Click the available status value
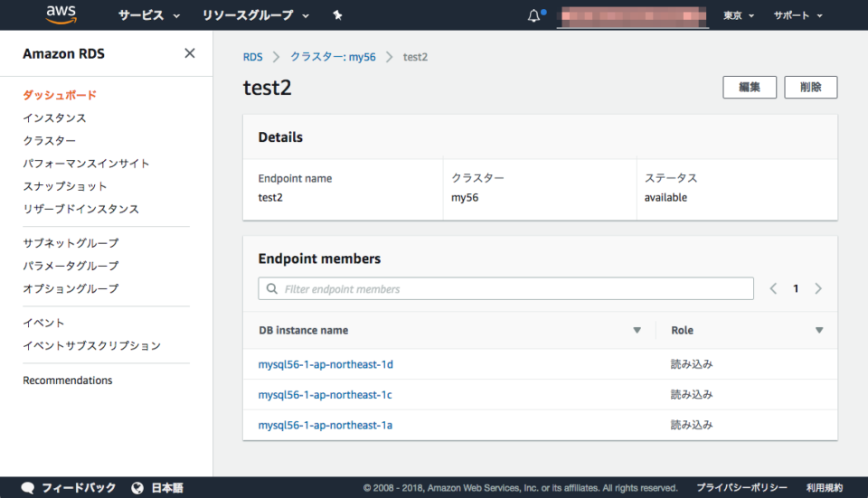Image resolution: width=868 pixels, height=498 pixels. click(x=665, y=198)
